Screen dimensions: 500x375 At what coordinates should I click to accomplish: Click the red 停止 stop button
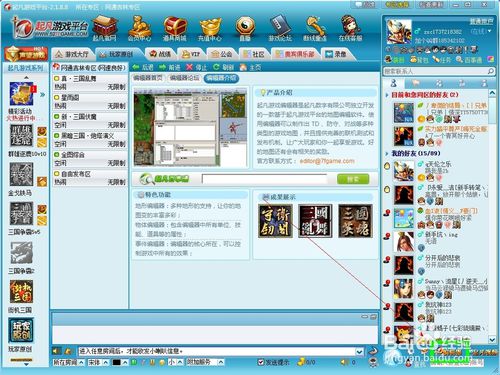point(196,67)
